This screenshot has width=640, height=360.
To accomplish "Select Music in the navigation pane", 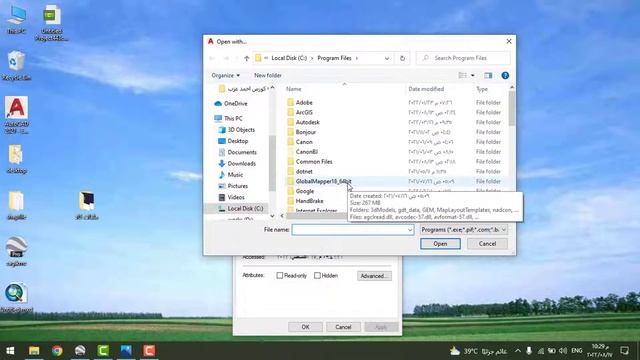I will point(235,175).
